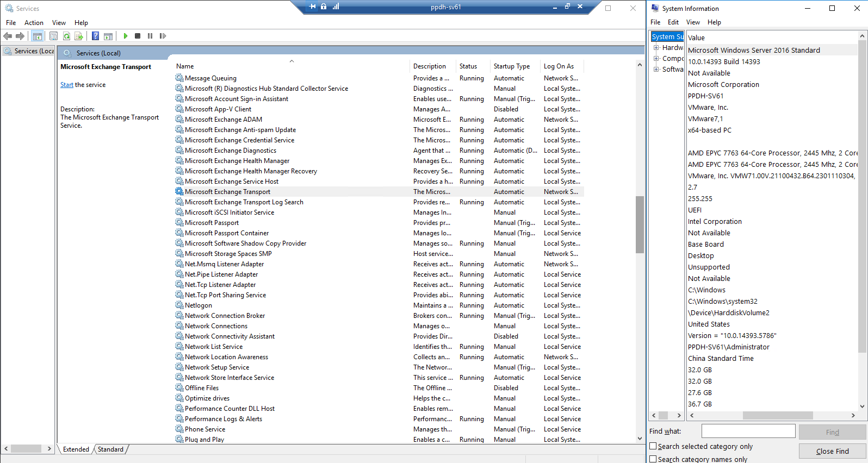868x463 pixels.
Task: Click the gear icon for Message Queuing
Action: click(179, 78)
